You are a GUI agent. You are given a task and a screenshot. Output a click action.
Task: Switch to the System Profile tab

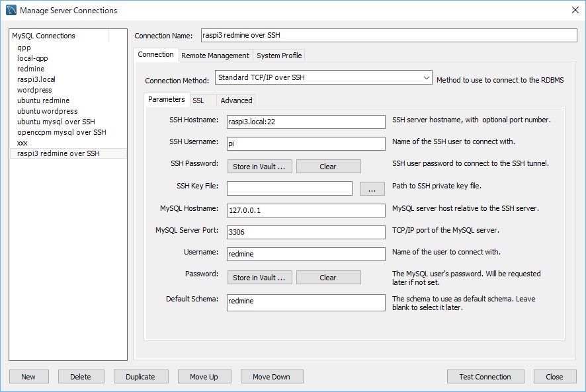[x=278, y=56]
